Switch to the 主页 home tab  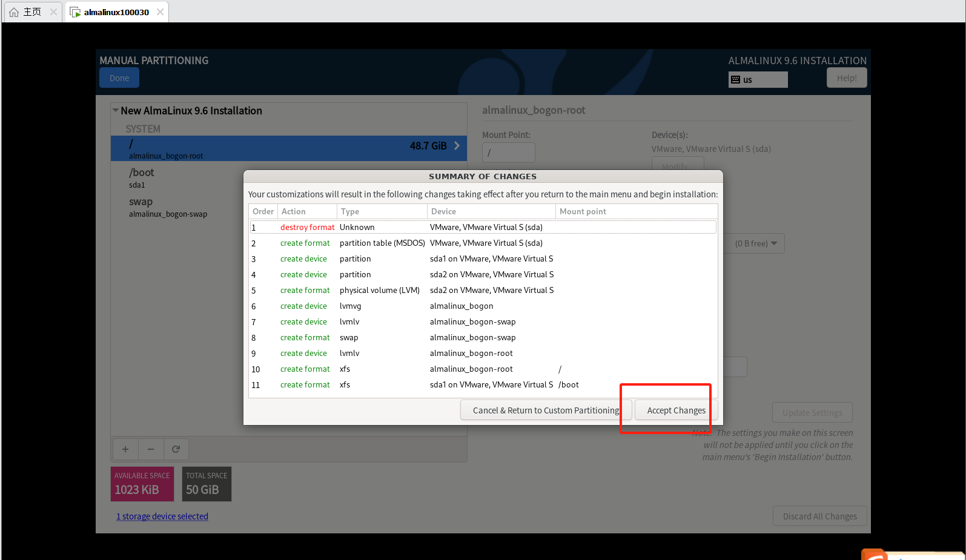tap(32, 12)
